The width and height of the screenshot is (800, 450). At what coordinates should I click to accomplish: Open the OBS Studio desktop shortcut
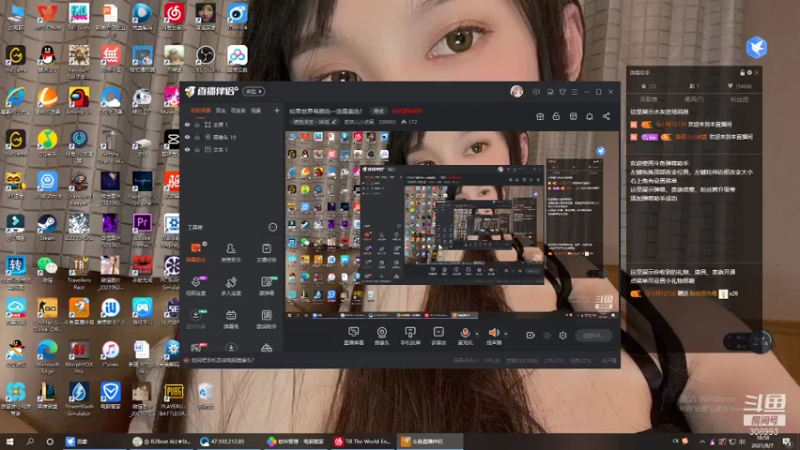click(205, 59)
